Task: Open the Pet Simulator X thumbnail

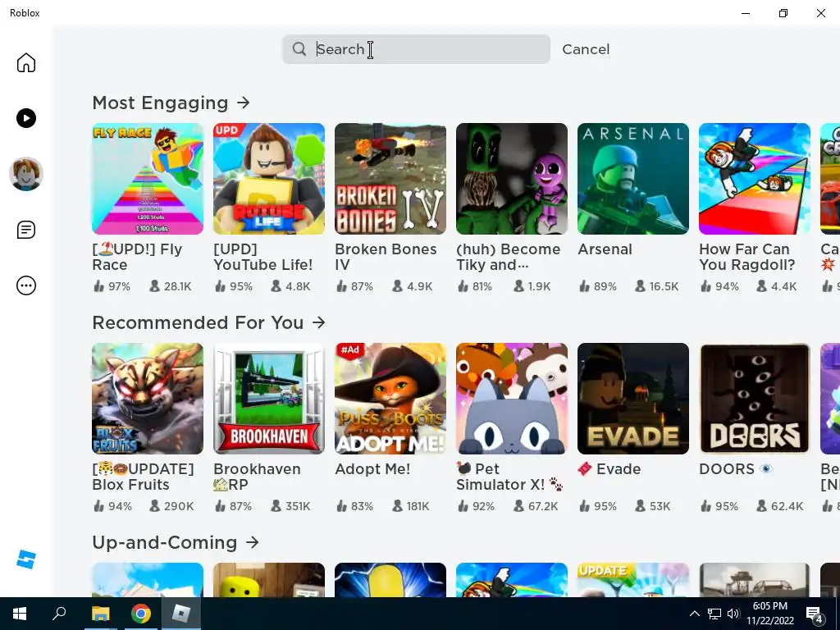Action: pos(512,399)
